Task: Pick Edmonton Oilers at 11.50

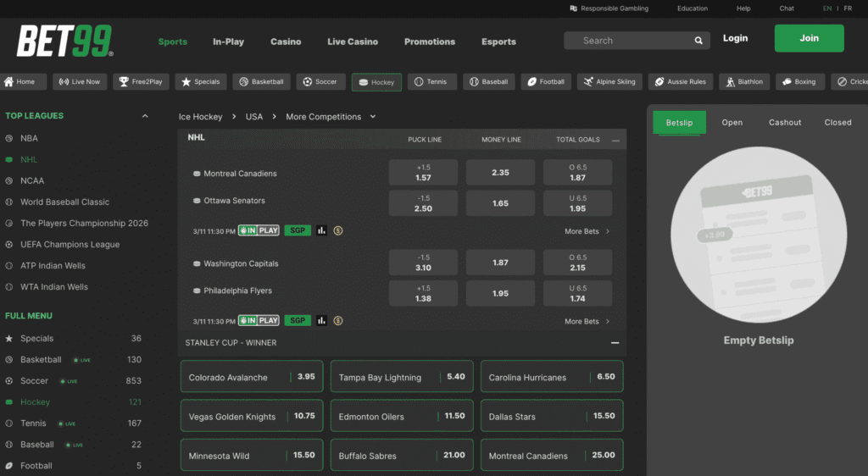Action: [x=402, y=416]
